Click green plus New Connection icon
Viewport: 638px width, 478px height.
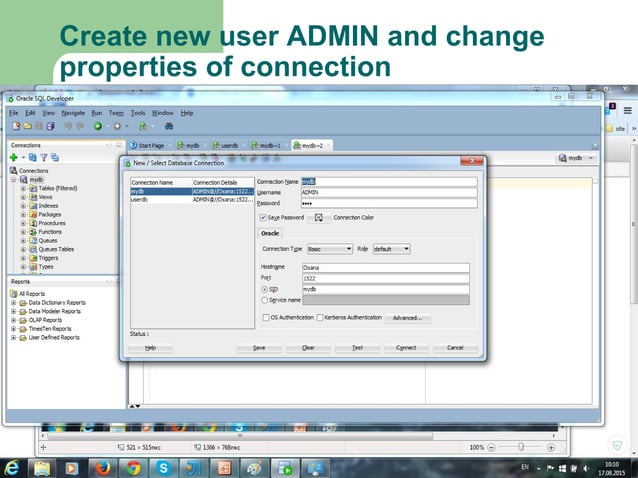coord(14,157)
